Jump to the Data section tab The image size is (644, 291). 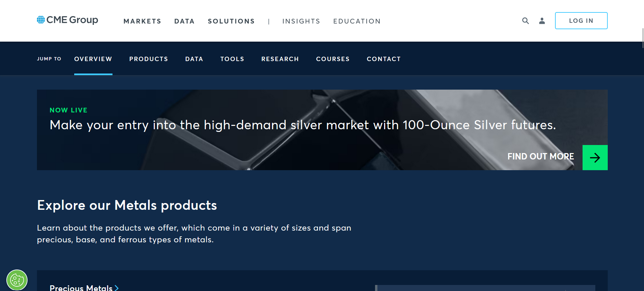point(194,59)
